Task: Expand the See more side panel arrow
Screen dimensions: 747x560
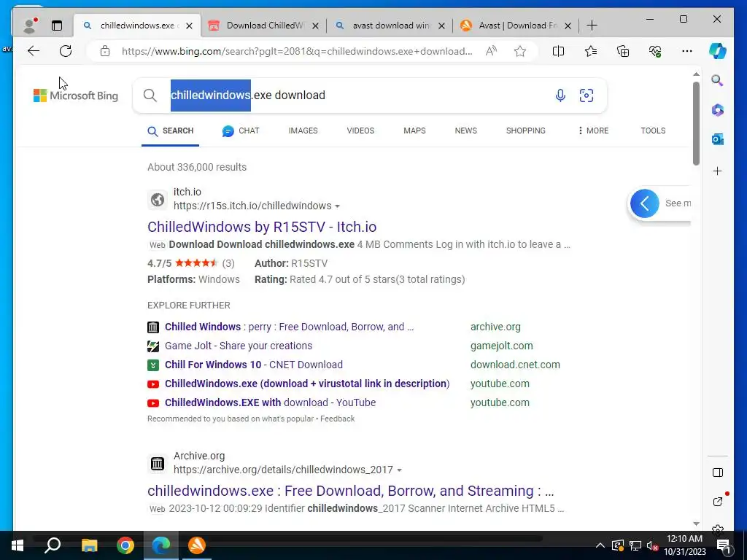Action: pyautogui.click(x=645, y=203)
